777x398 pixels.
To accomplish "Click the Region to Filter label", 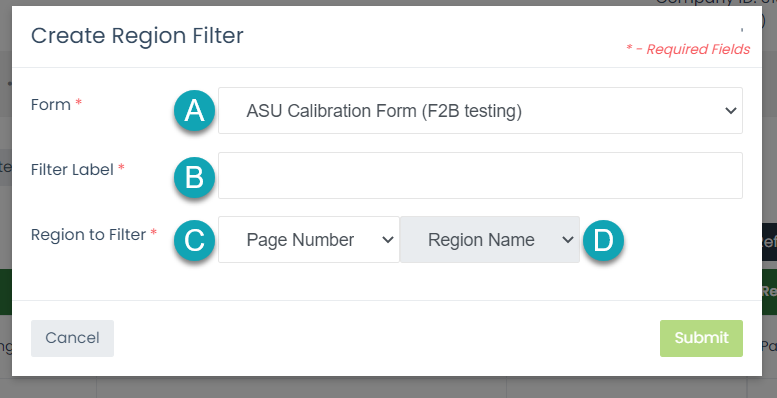I will 88,234.
